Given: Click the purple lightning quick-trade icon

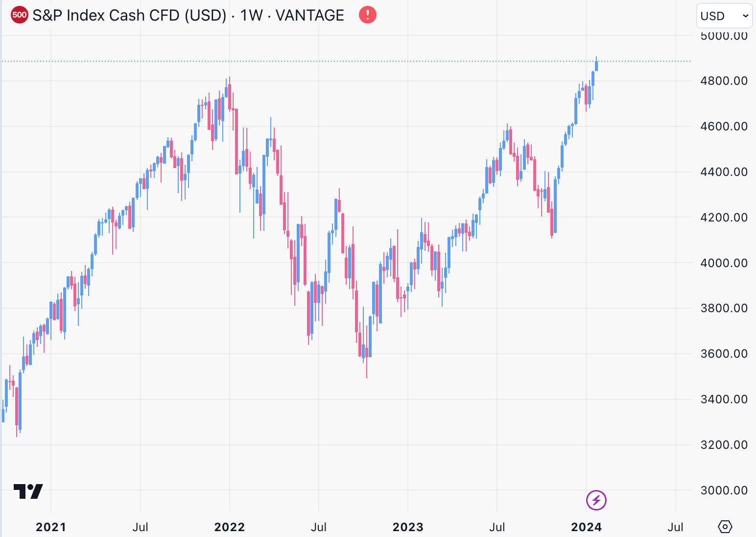Looking at the screenshot, I should (595, 501).
